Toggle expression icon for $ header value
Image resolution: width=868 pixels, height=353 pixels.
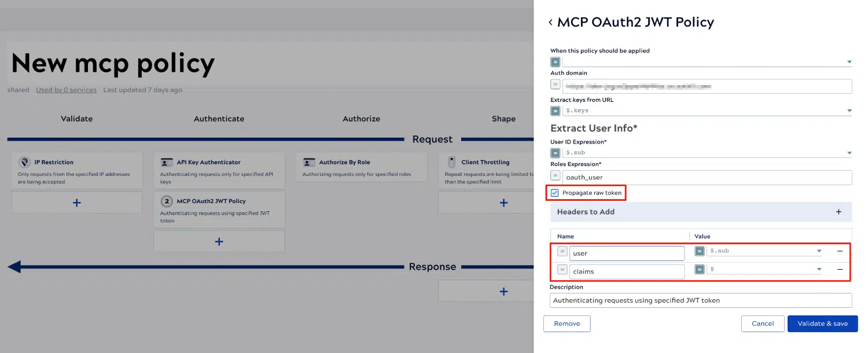[700, 269]
